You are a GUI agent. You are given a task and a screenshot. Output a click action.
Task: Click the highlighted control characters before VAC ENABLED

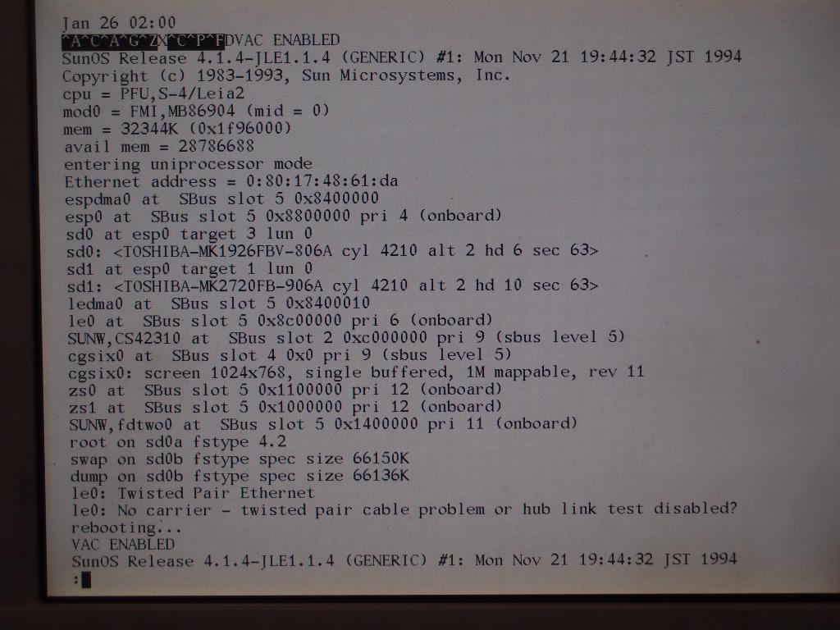click(x=144, y=41)
